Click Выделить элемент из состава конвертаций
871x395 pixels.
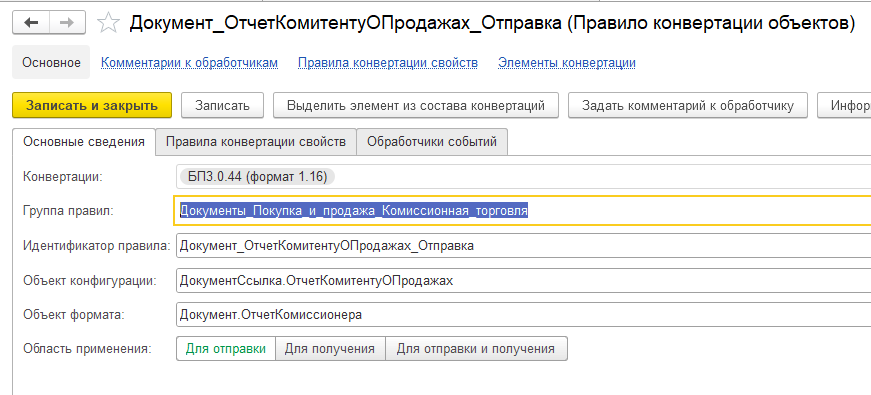(x=416, y=106)
